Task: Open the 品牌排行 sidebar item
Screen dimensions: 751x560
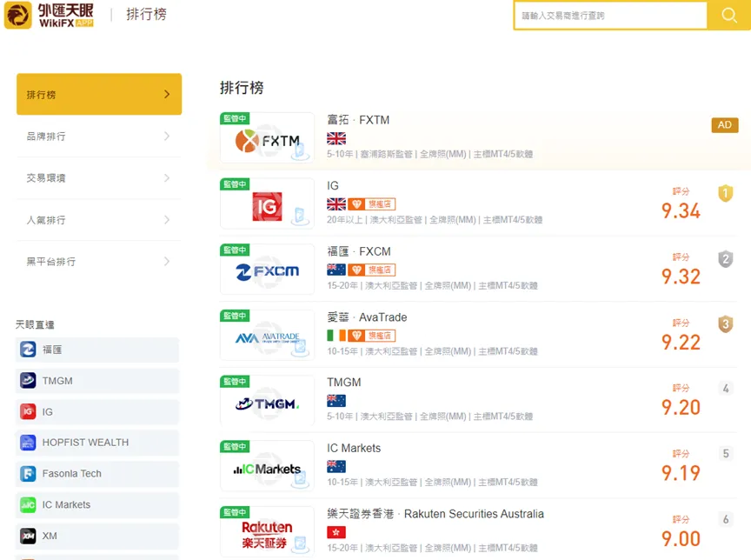Action: click(x=99, y=136)
